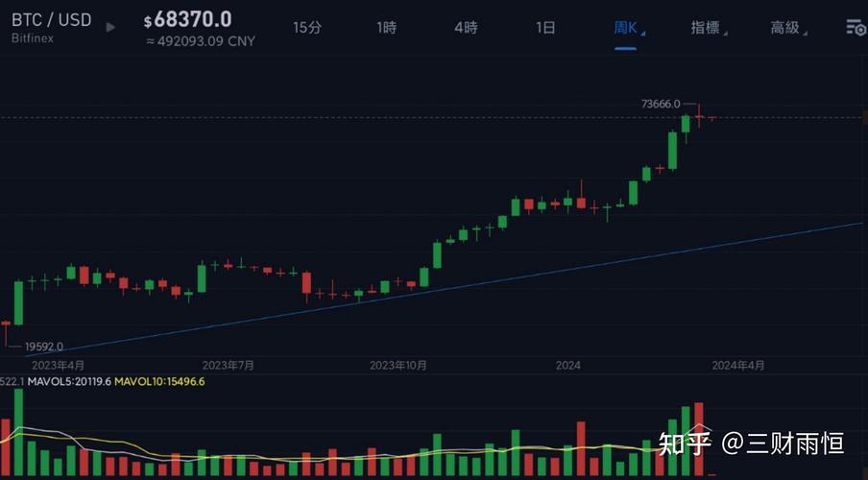Select the 1日 timeframe
Viewport: 868px width, 480px height.
point(545,28)
